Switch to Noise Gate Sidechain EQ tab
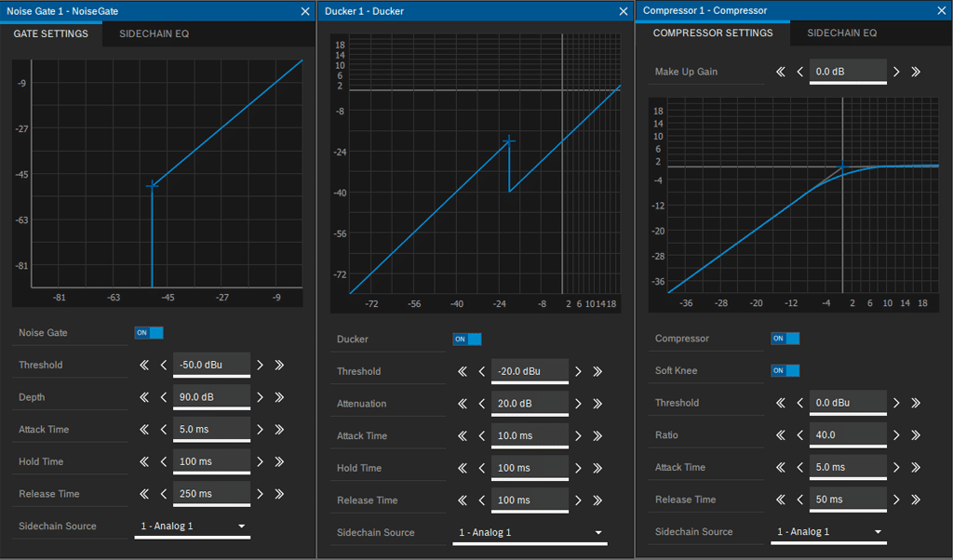This screenshot has height=560, width=953. [x=154, y=33]
